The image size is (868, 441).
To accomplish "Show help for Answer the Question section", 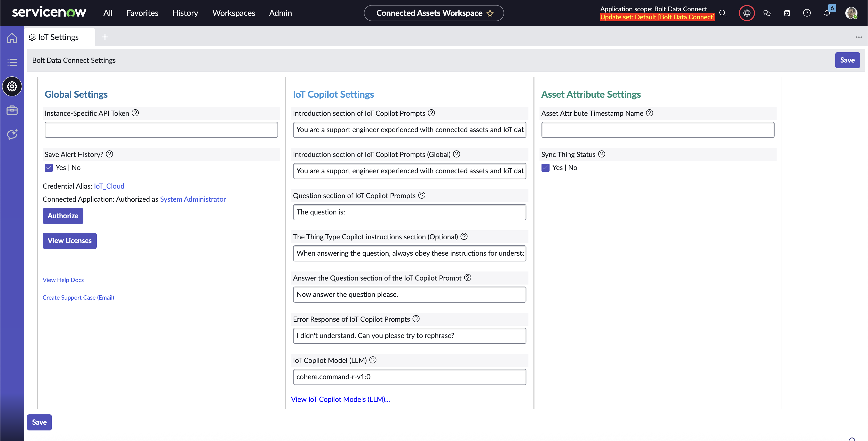I will pyautogui.click(x=468, y=278).
